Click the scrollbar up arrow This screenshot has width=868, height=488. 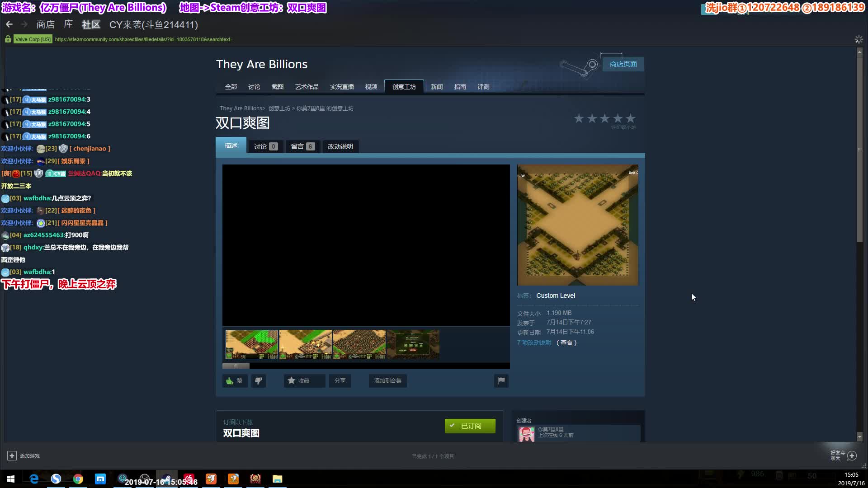click(x=859, y=52)
